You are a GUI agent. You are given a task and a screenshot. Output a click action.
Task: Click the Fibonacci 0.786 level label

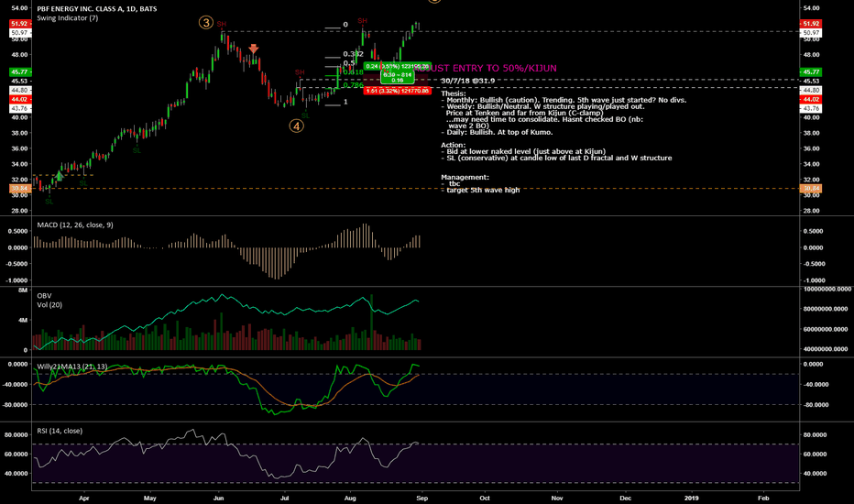tap(353, 85)
